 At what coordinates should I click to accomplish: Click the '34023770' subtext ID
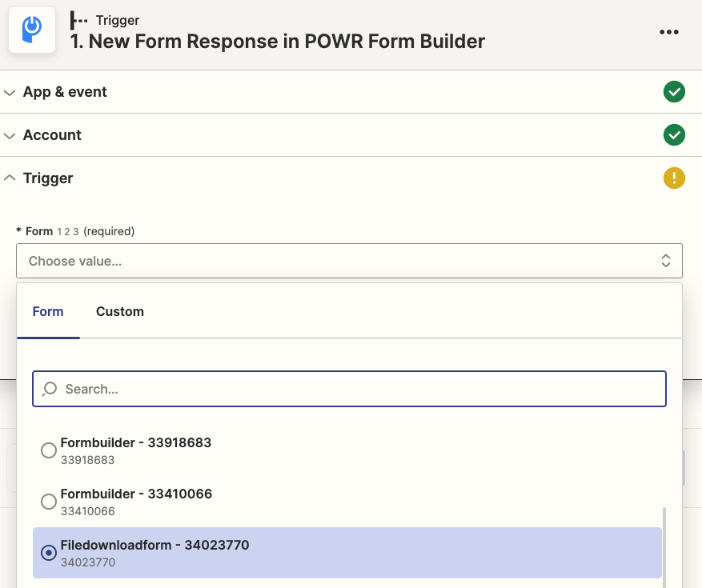tap(88, 562)
